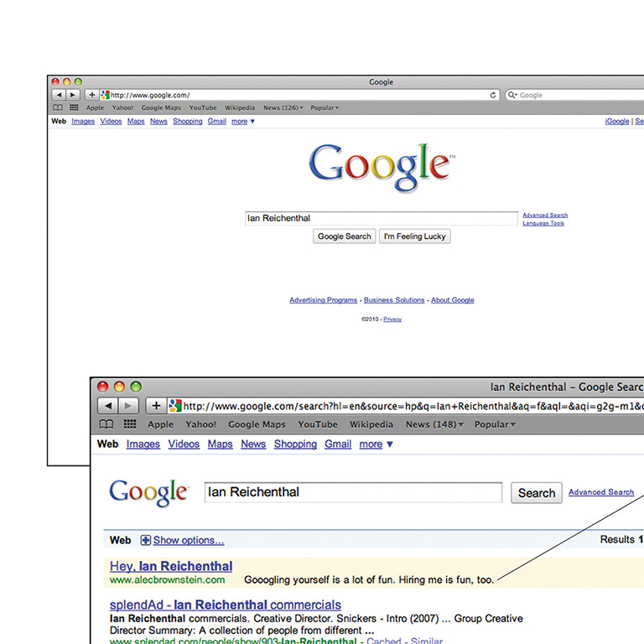Open Popular bookmark menu in front window
The image size is (644, 644).
tap(495, 424)
